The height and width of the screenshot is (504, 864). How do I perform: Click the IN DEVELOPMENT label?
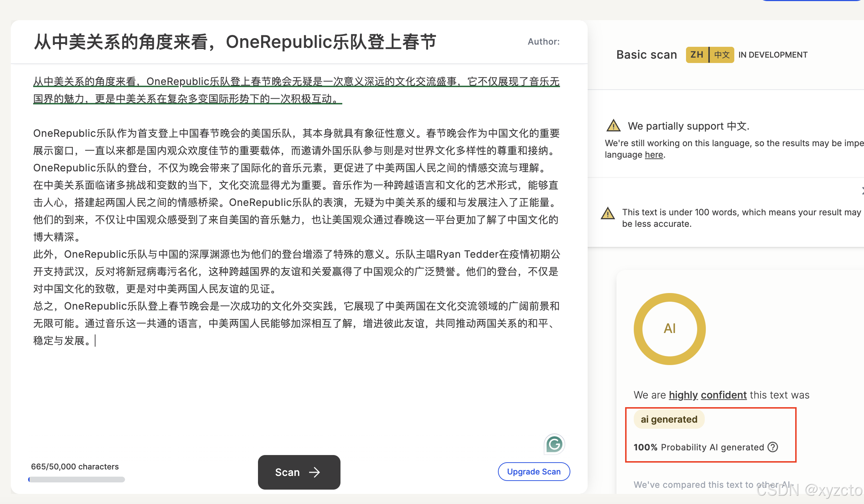pos(773,55)
